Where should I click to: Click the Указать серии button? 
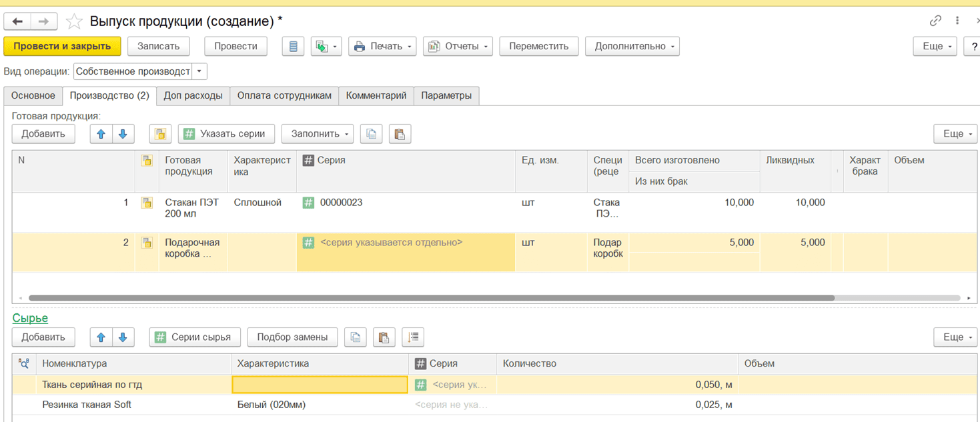coord(226,134)
